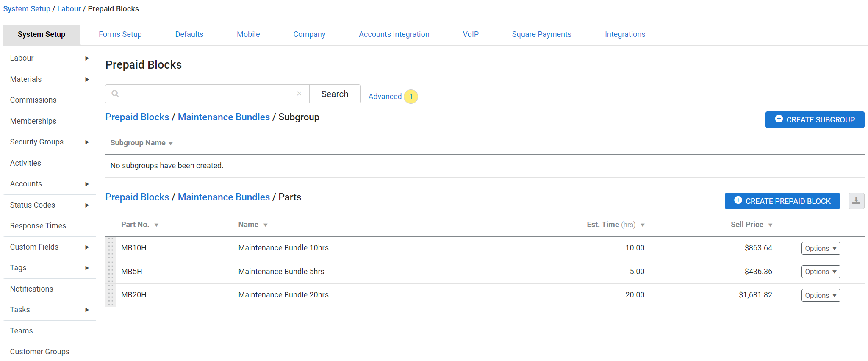Switch to the Defaults tab
Screen dimensions: 868x361
click(x=189, y=34)
